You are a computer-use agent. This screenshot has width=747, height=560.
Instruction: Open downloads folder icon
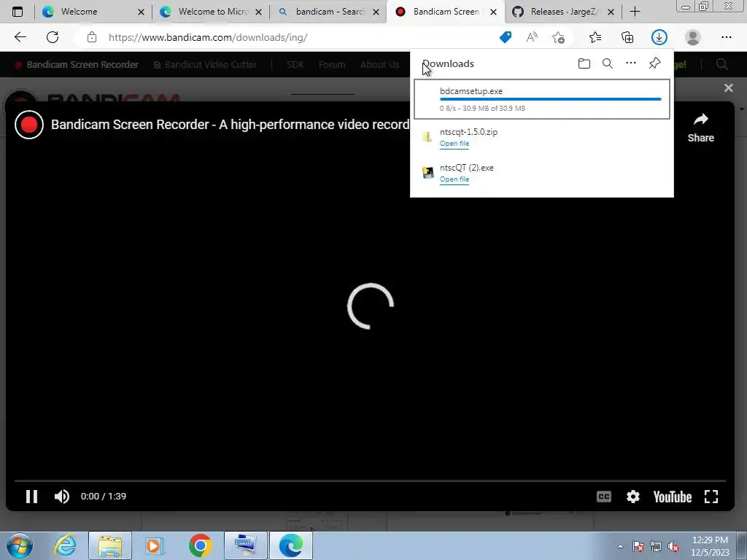point(584,63)
